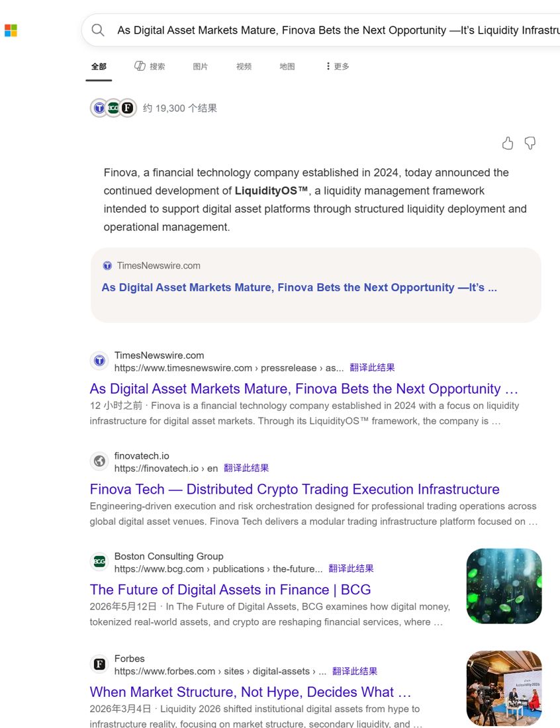Click the https://finovatech.io › en URL

tap(165, 468)
